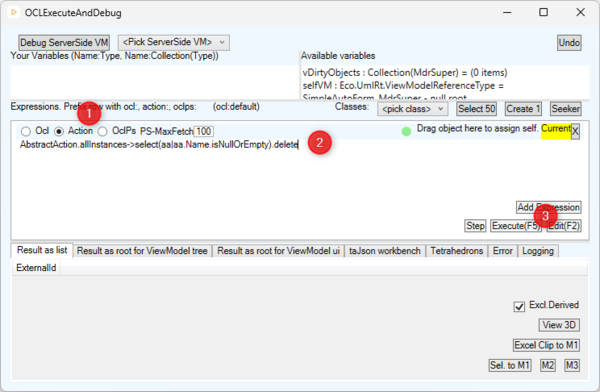
Task: Click the Seeker button
Action: pyautogui.click(x=566, y=109)
